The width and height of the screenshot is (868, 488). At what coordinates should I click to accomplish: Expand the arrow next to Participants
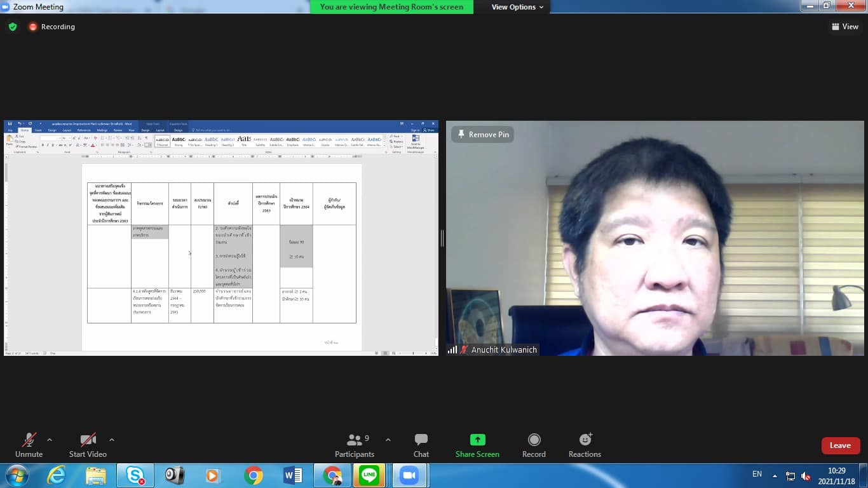tap(388, 440)
